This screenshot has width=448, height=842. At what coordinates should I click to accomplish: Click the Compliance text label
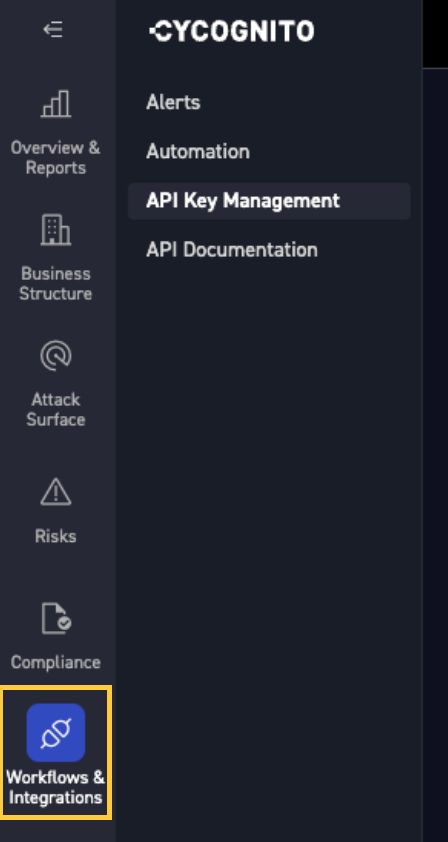56,662
